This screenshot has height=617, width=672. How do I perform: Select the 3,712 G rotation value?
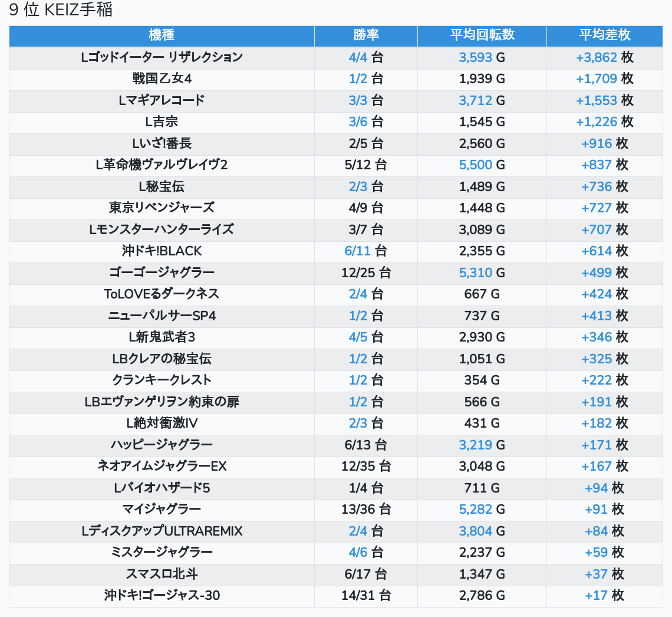click(x=475, y=100)
